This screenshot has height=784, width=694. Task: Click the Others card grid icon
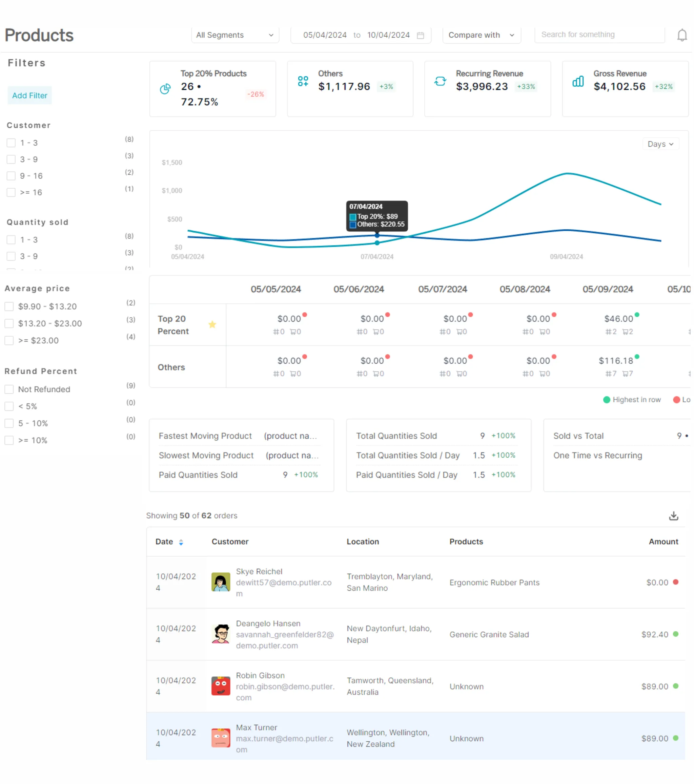point(304,81)
